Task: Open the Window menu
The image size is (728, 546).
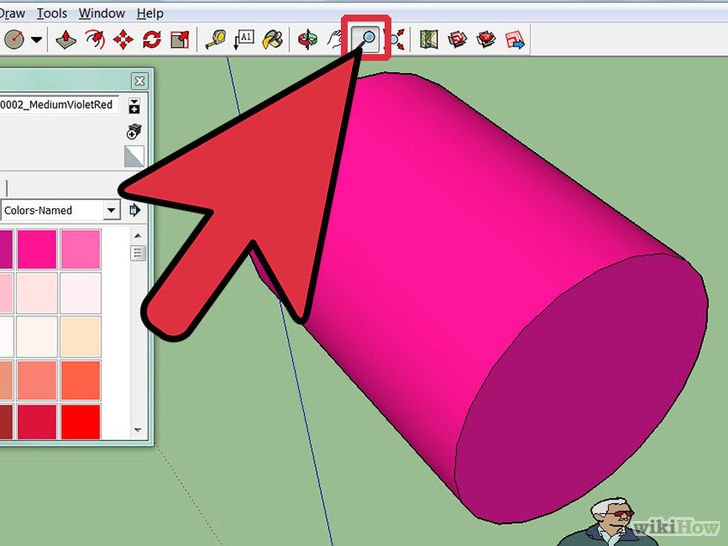Action: [101, 13]
